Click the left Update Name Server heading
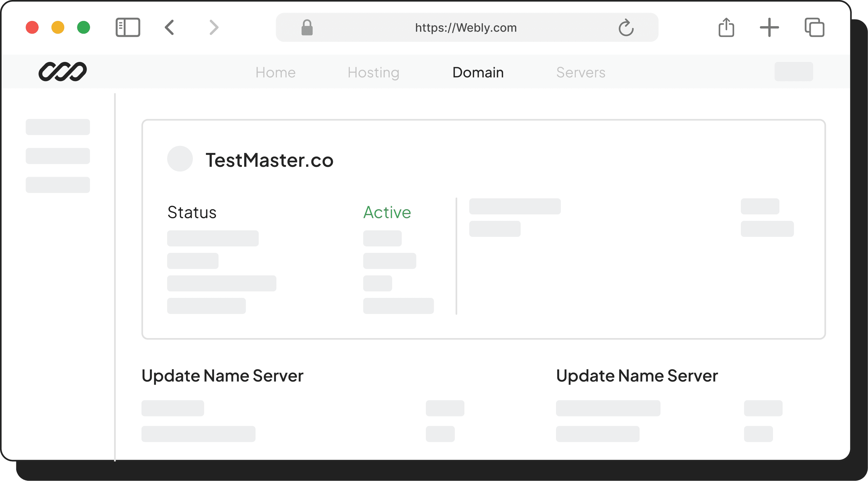Viewport: 868px width, 481px height. (223, 375)
